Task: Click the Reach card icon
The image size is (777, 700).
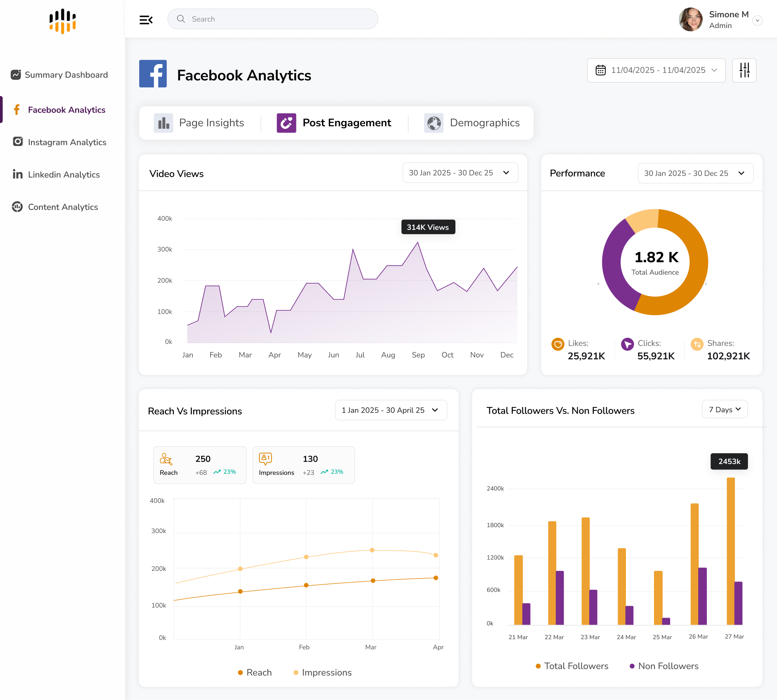Action: 166,459
